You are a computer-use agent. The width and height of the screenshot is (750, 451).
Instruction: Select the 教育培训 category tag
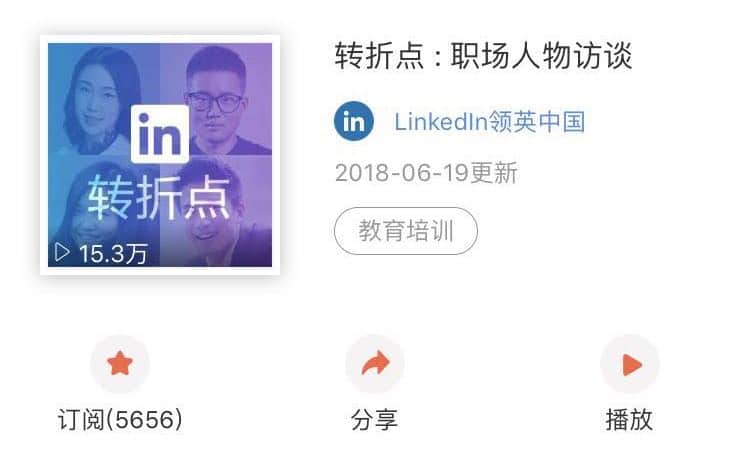pos(406,231)
